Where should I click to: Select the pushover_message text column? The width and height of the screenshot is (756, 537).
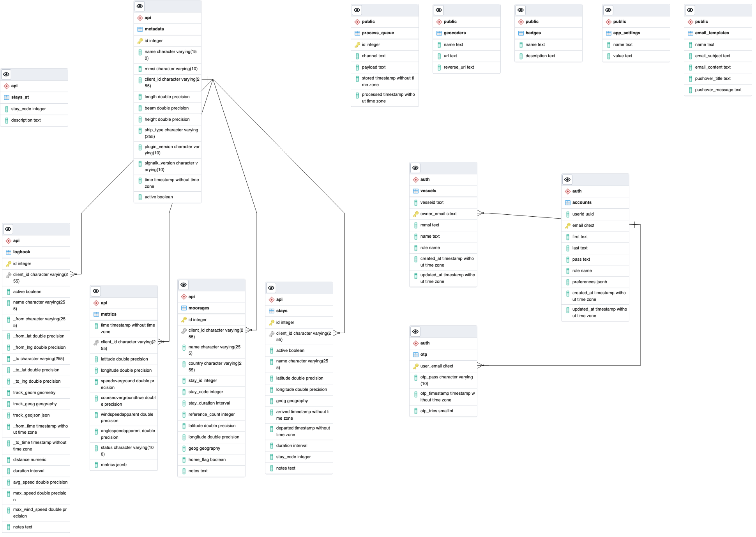pos(718,90)
